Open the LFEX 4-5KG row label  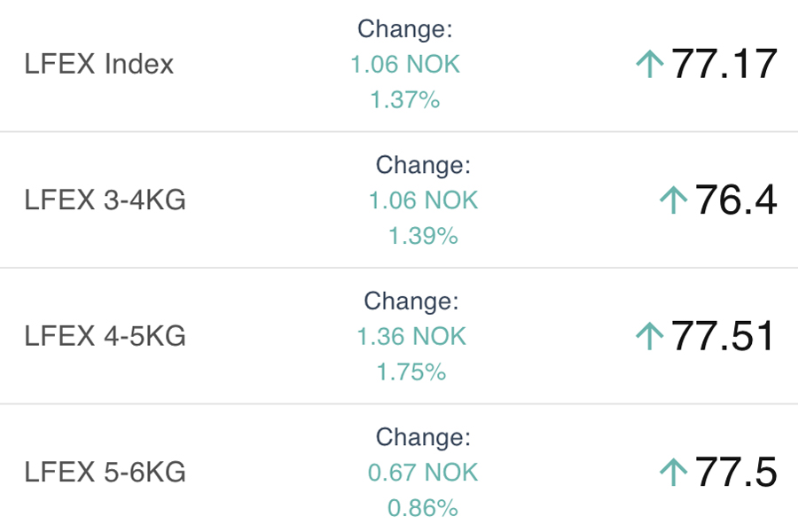[x=106, y=336]
